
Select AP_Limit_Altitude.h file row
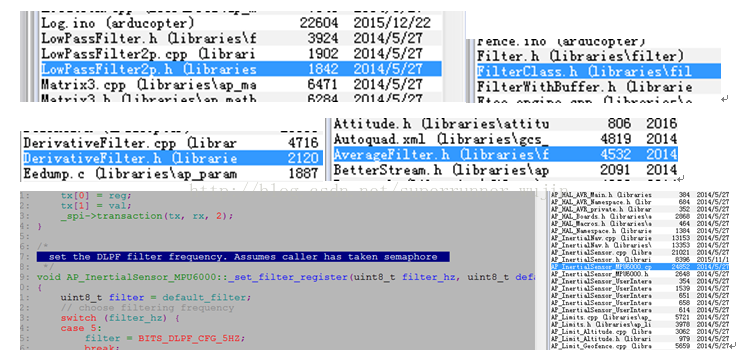pyautogui.click(x=640, y=339)
